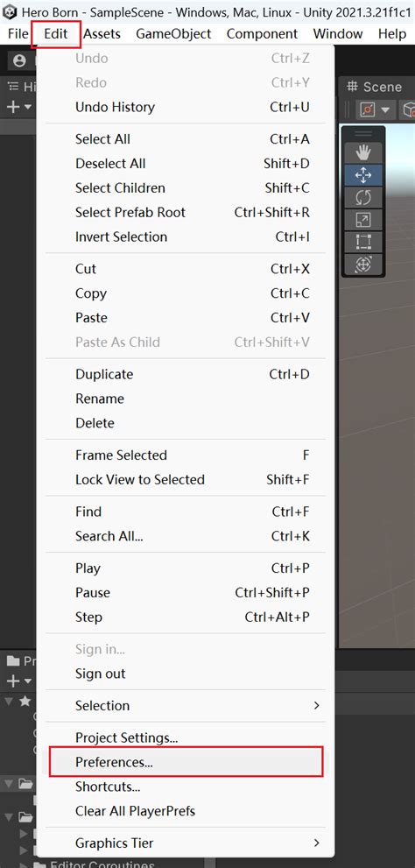Select the Rect tool
The width and height of the screenshot is (415, 868).
[x=363, y=242]
